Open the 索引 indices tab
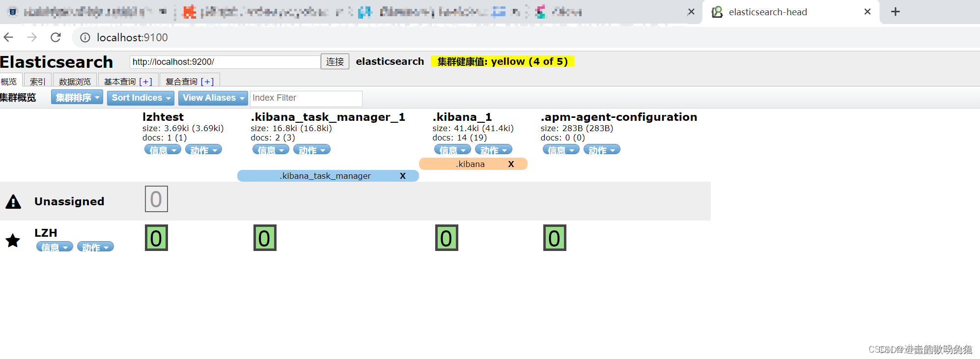The width and height of the screenshot is (980, 359). click(38, 81)
